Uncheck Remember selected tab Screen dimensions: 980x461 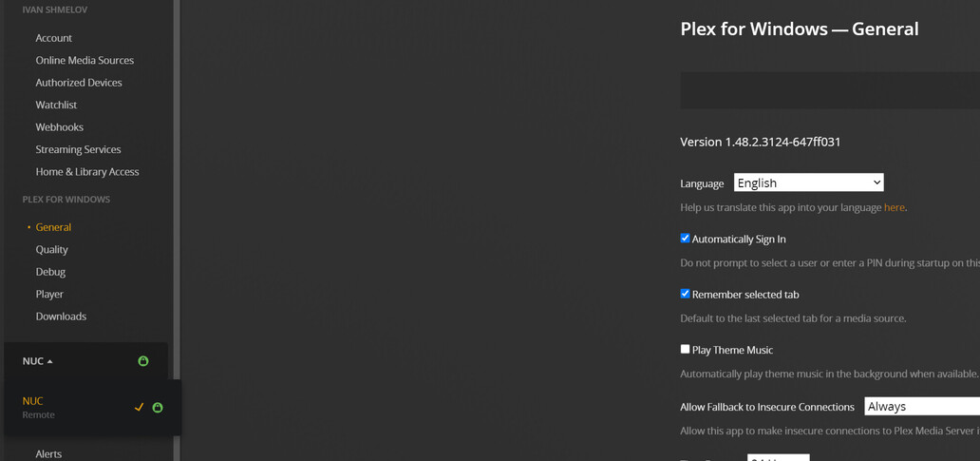point(685,294)
